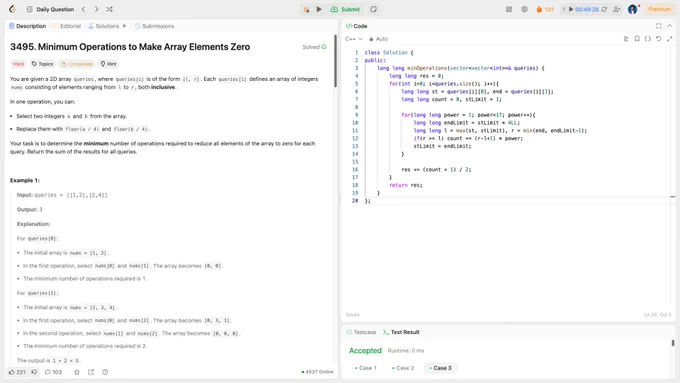The width and height of the screenshot is (680, 383).
Task: Click the test result panel scrollbar
Action: (673, 343)
